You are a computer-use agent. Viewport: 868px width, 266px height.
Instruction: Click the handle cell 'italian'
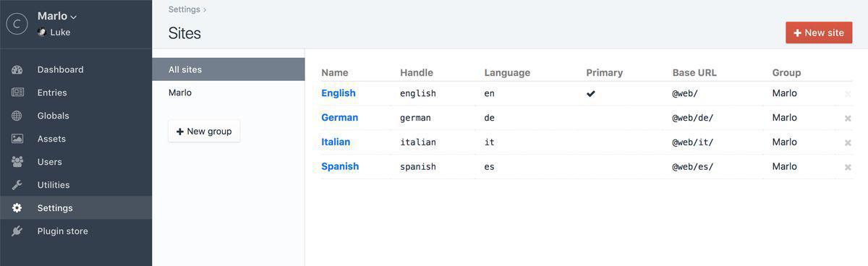418,142
